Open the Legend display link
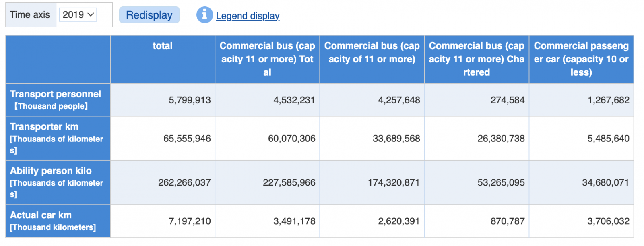644x246 pixels. (248, 16)
